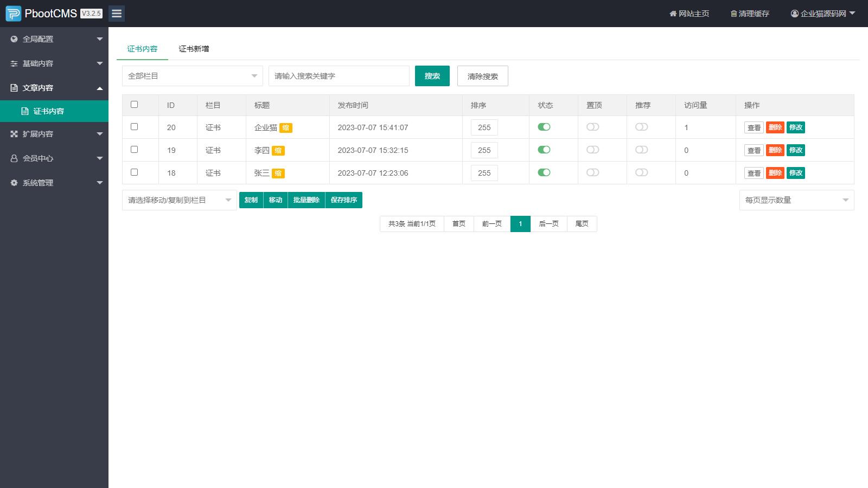Viewport: 868px width, 488px height.
Task: Click 删除 button for the 企业猫 row
Action: 775,127
